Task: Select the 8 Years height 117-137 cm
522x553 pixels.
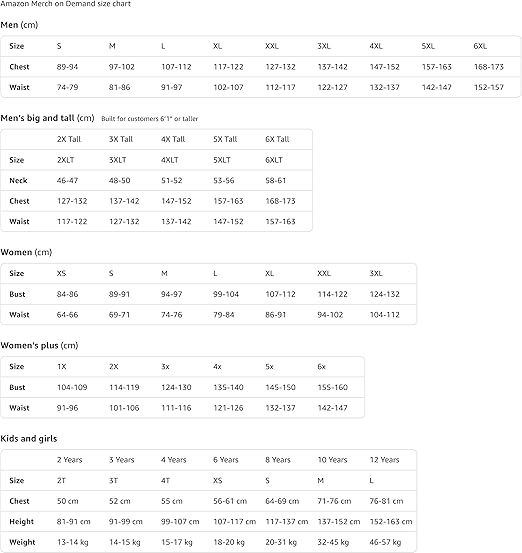Action: [x=287, y=522]
